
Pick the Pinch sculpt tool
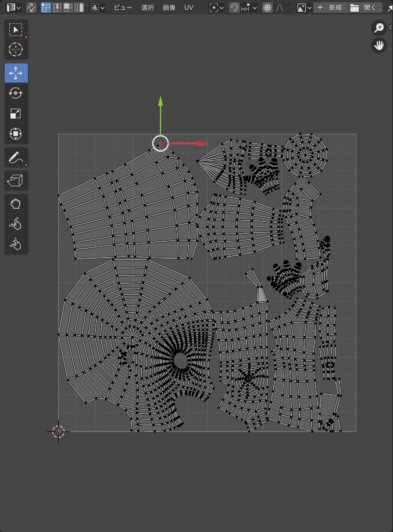coord(16,244)
